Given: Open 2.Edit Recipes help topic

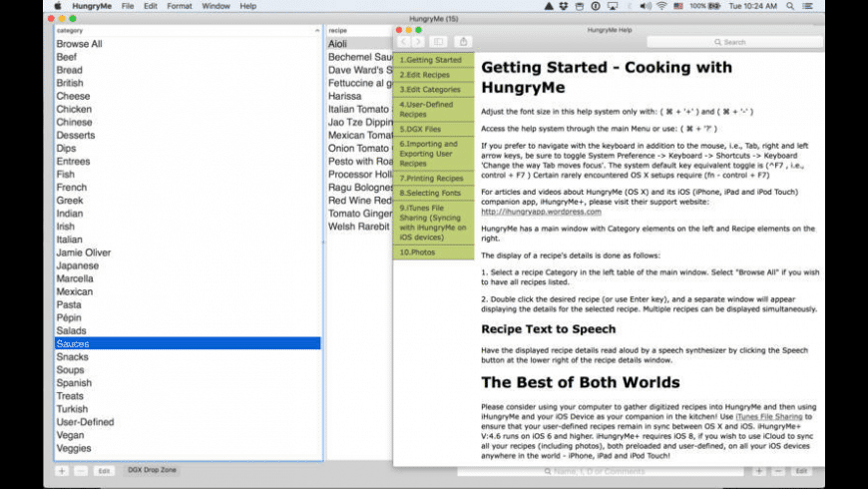Looking at the screenshot, I should [433, 75].
